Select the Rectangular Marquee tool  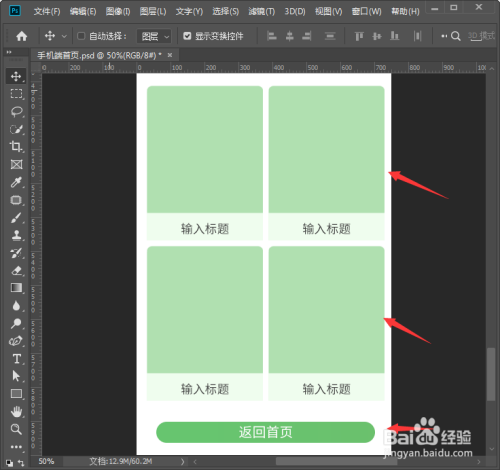[x=16, y=94]
